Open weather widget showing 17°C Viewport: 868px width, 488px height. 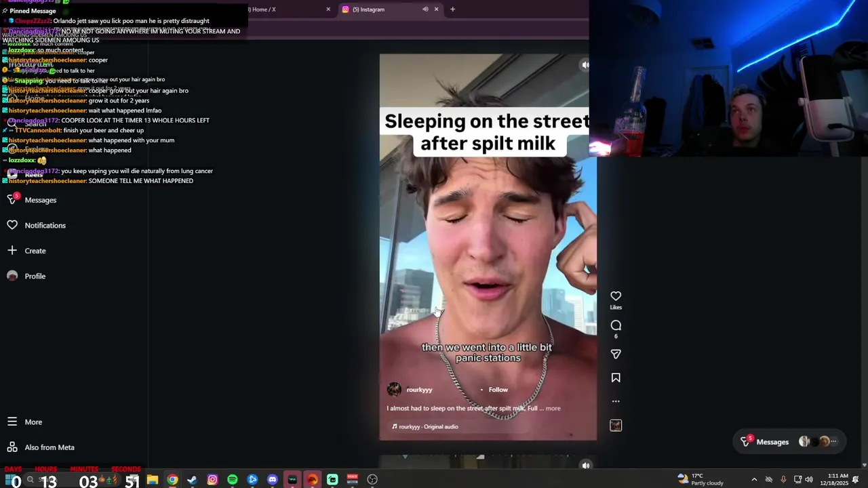pyautogui.click(x=700, y=480)
